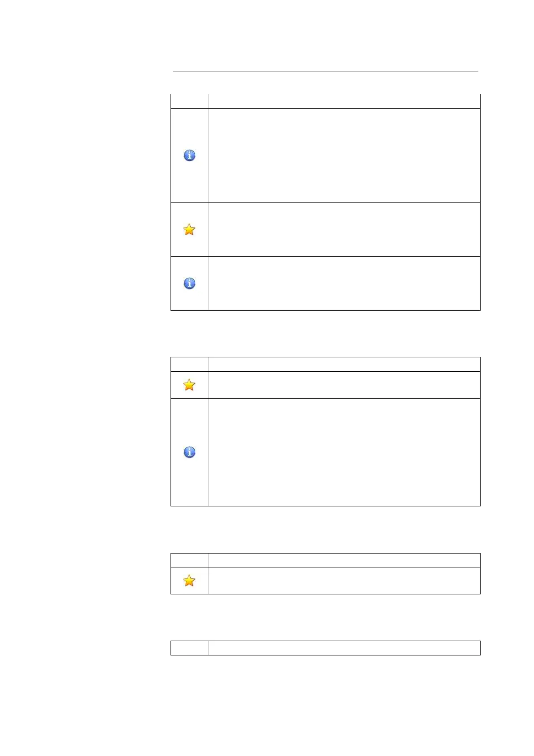Click the empty cell beside the third table's star
The width and height of the screenshot is (534, 756).
344,580
